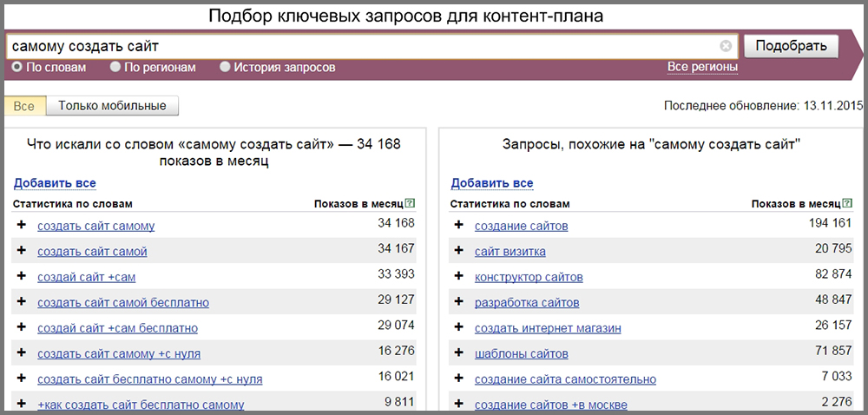Select the «По регионам» radio option

(115, 67)
